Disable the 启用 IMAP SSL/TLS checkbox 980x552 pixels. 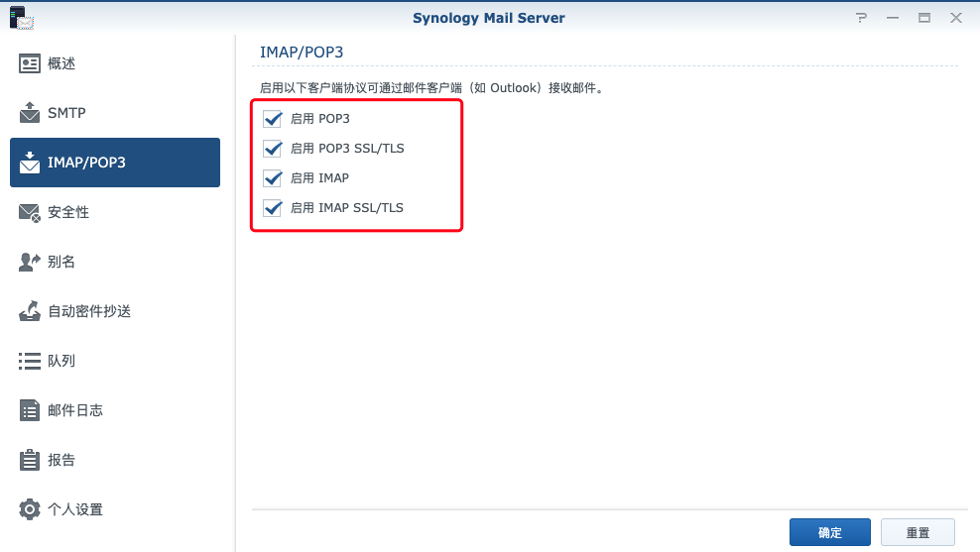point(273,208)
